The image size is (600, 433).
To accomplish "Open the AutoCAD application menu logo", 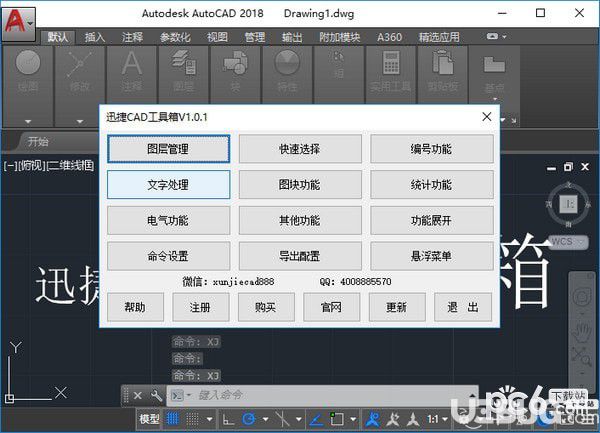I will 18,24.
